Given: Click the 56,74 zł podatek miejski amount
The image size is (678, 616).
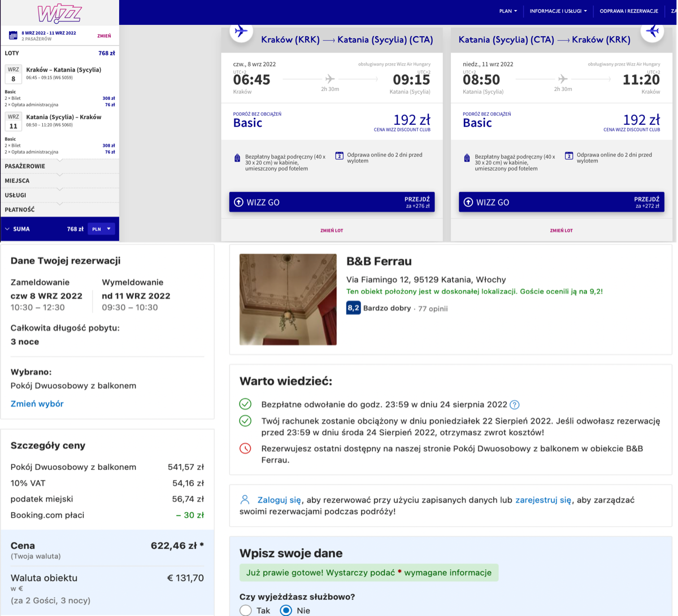Looking at the screenshot, I should tap(188, 499).
